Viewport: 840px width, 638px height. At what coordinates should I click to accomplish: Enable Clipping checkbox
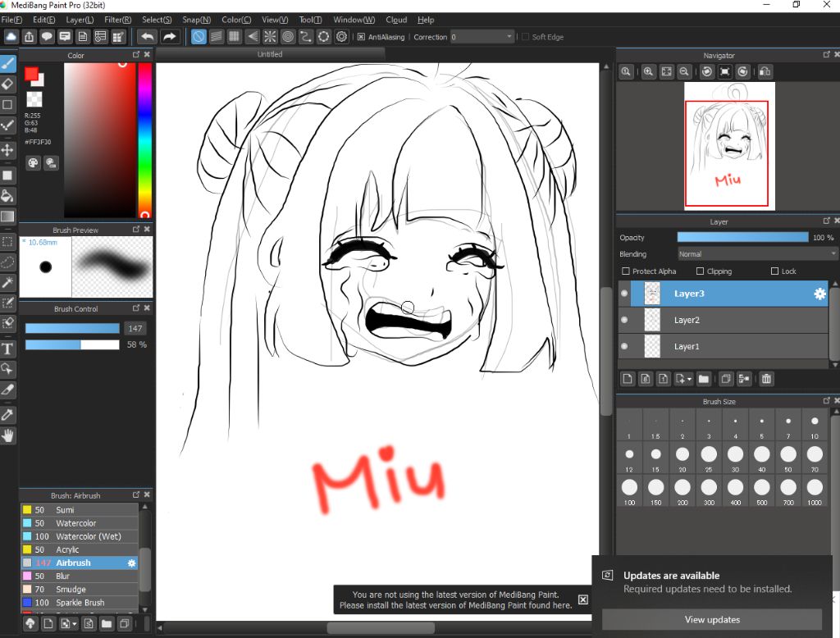click(x=700, y=271)
